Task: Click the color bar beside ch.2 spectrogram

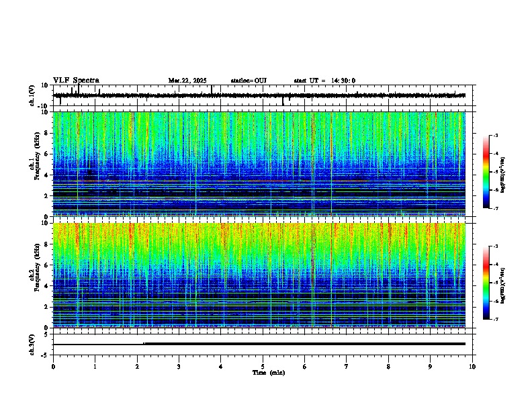Action: click(x=486, y=283)
